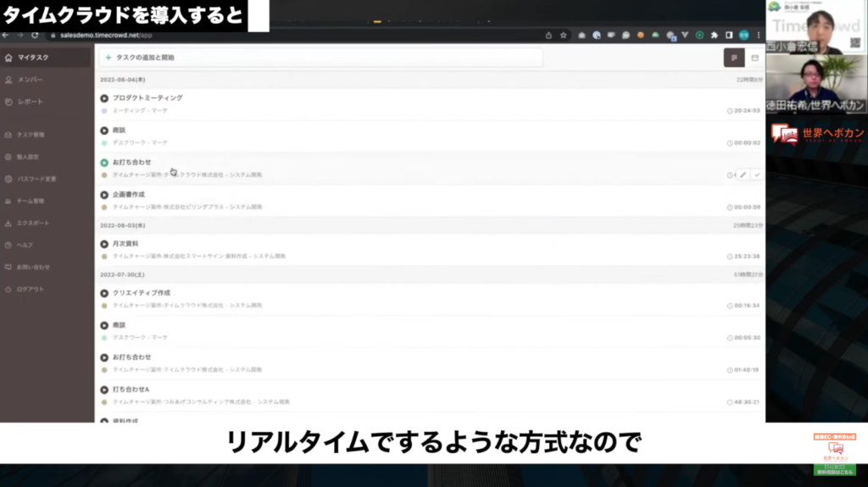Start timer for クリエイティブ作成 task
868x487 pixels.
[104, 293]
